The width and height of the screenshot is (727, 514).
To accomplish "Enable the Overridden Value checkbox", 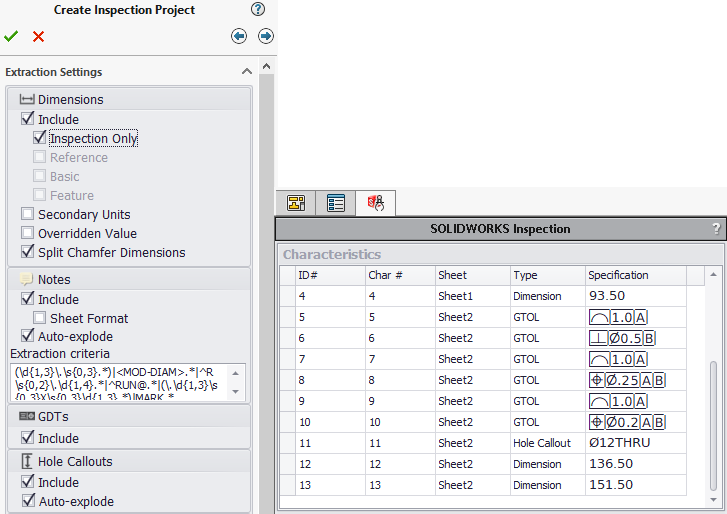I will tap(27, 233).
